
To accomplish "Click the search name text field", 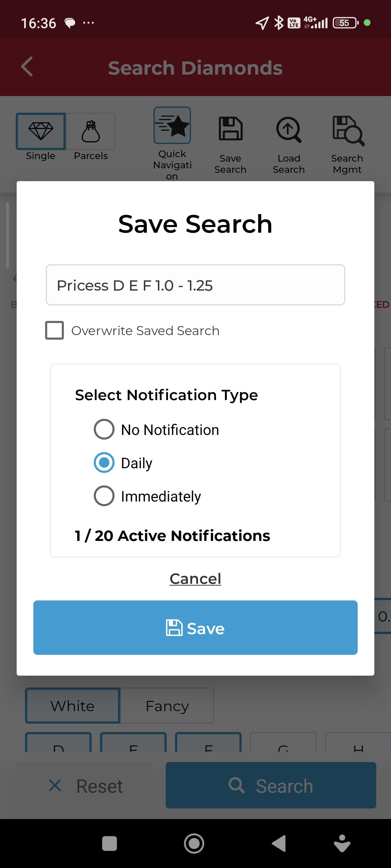I will pyautogui.click(x=195, y=285).
